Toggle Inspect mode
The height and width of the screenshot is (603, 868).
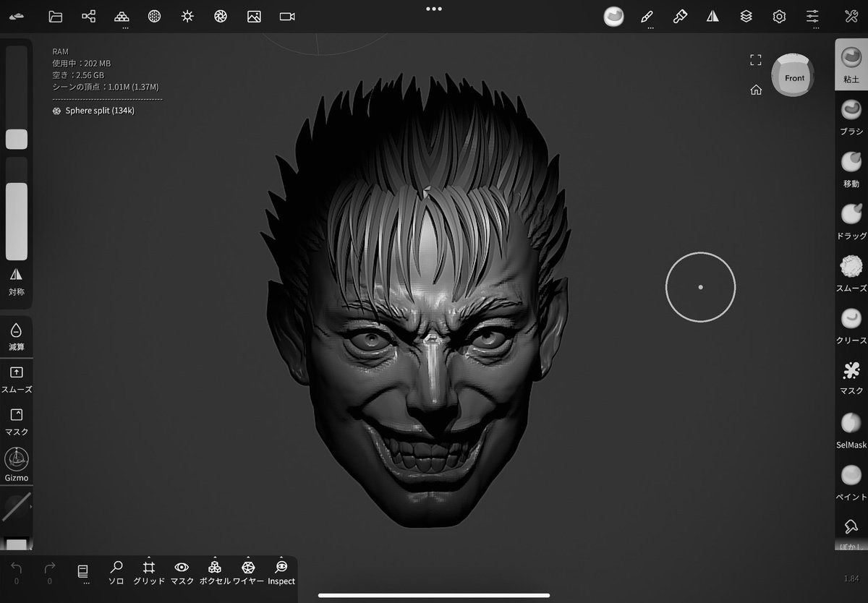click(281, 573)
